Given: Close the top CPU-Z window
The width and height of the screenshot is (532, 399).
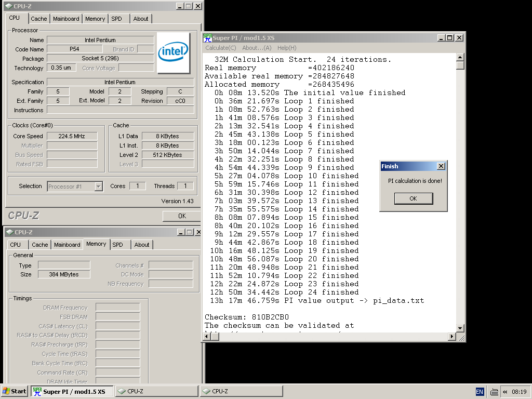Looking at the screenshot, I should (x=198, y=6).
